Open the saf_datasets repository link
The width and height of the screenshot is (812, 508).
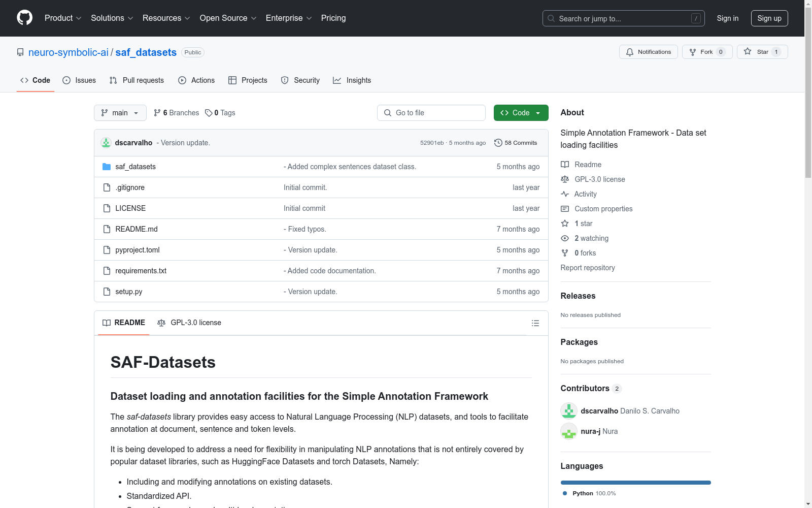[146, 52]
